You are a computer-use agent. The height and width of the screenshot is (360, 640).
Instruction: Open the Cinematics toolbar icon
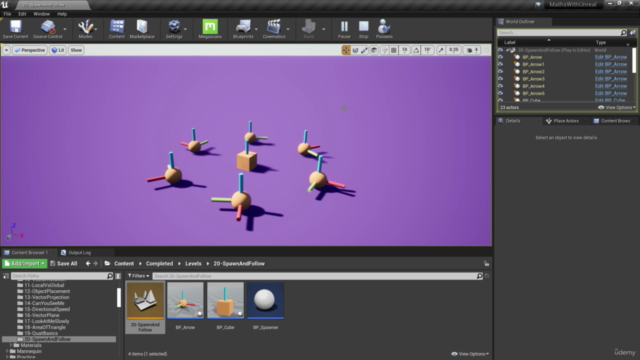pyautogui.click(x=274, y=29)
